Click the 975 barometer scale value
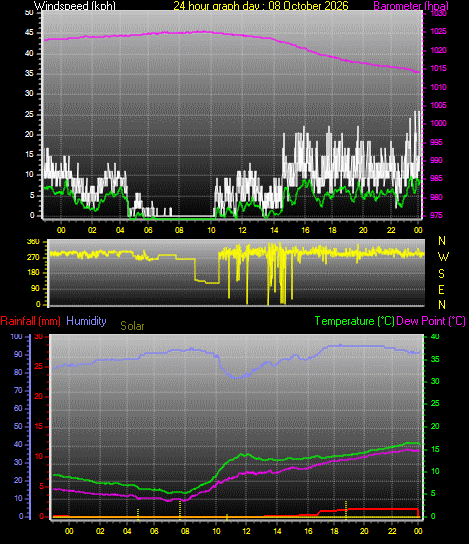Viewport: 469px width, 544px height. pos(436,215)
